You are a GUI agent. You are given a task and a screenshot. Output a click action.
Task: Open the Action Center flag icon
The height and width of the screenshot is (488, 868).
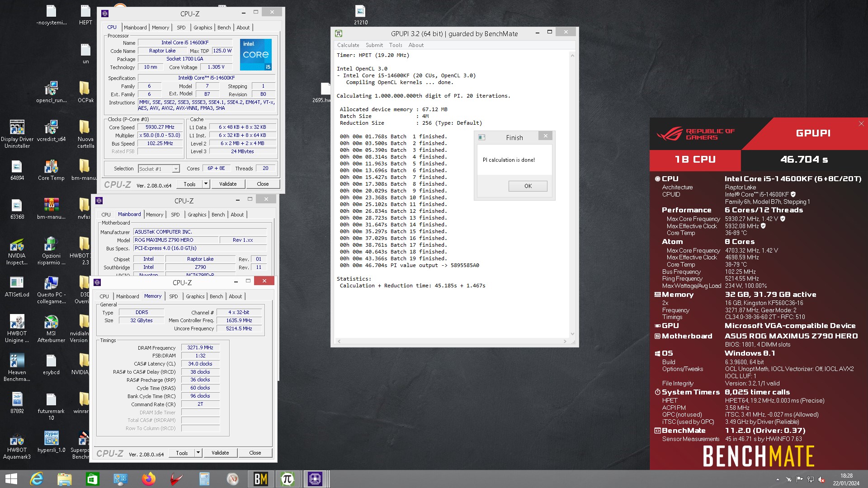tap(800, 479)
